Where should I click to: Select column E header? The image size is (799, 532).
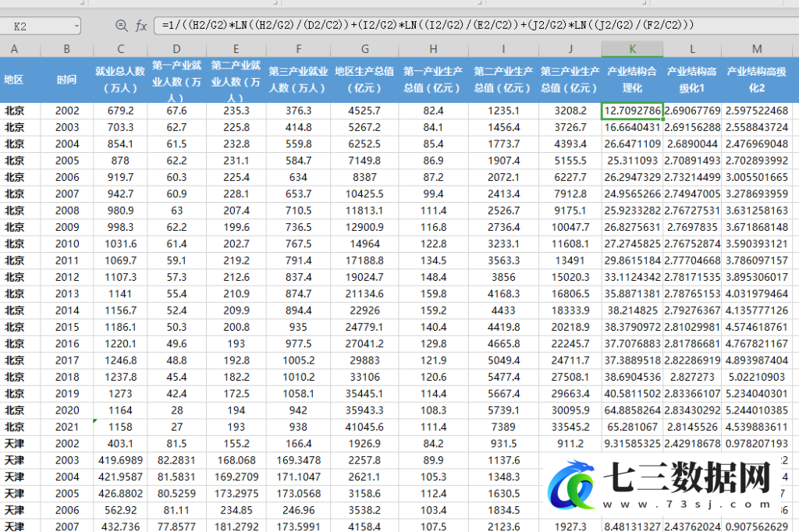coord(236,49)
